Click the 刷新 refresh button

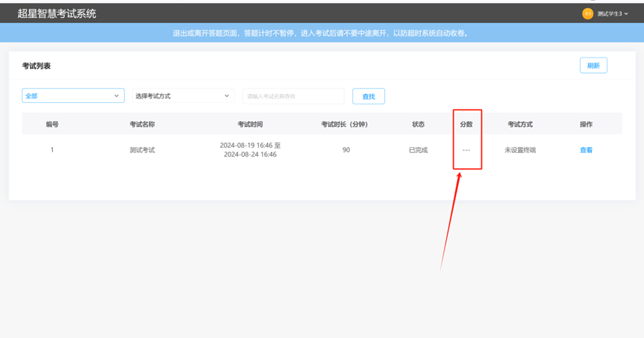coord(593,66)
